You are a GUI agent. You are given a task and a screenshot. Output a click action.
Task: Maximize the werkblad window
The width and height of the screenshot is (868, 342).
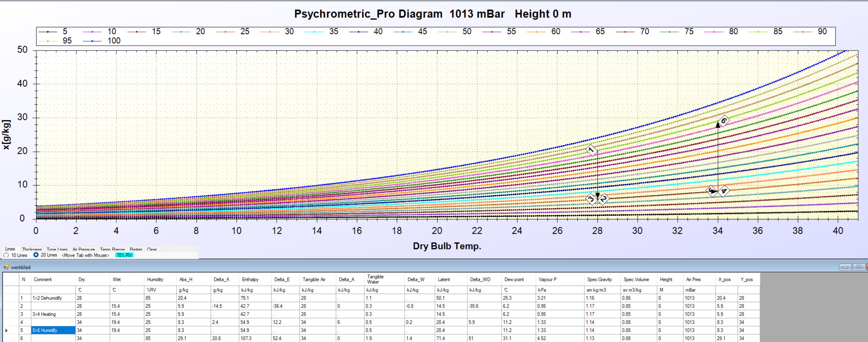point(859,267)
